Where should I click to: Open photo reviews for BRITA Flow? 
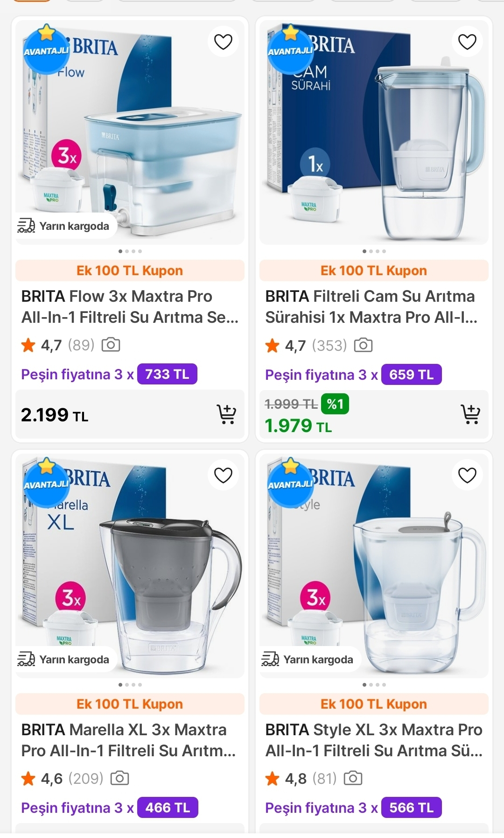click(111, 345)
